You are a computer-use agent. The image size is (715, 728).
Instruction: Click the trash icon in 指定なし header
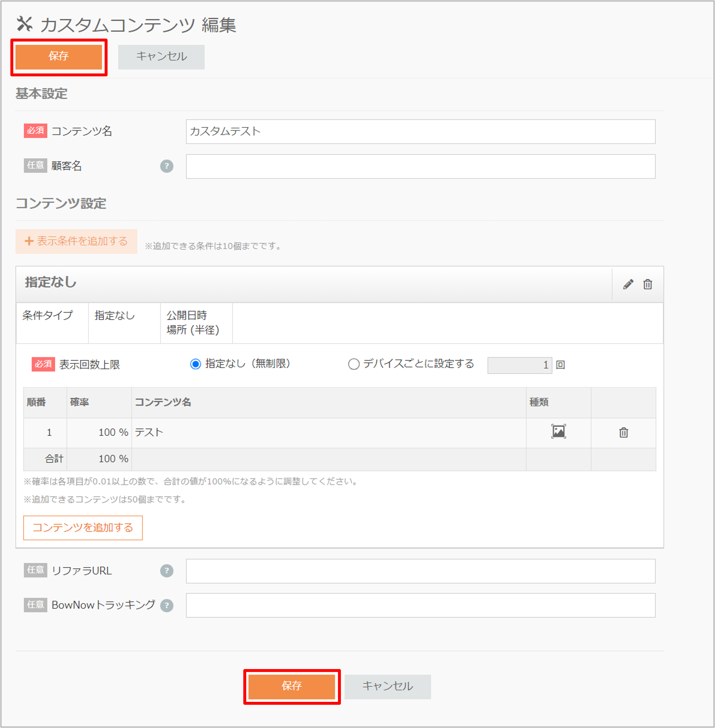tap(648, 284)
